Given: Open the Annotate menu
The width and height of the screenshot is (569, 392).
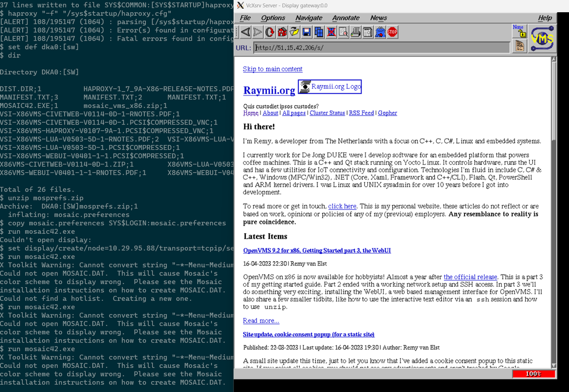Looking at the screenshot, I should [346, 18].
